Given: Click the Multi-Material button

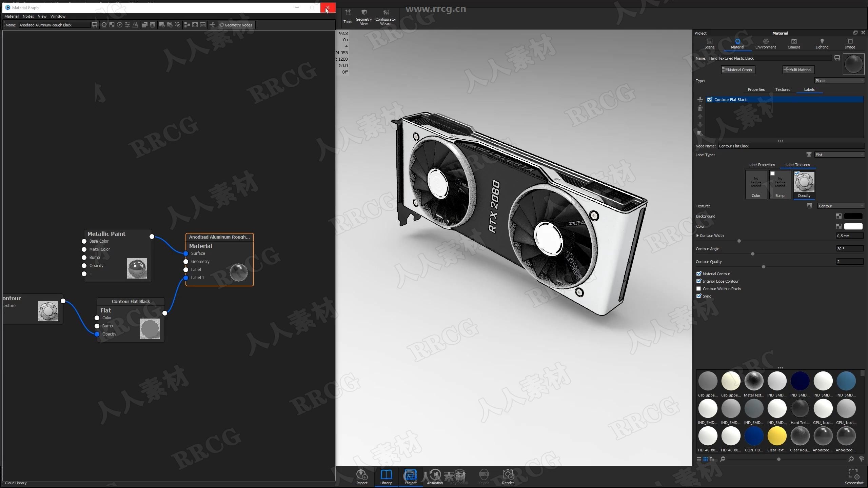Looking at the screenshot, I should tap(798, 69).
